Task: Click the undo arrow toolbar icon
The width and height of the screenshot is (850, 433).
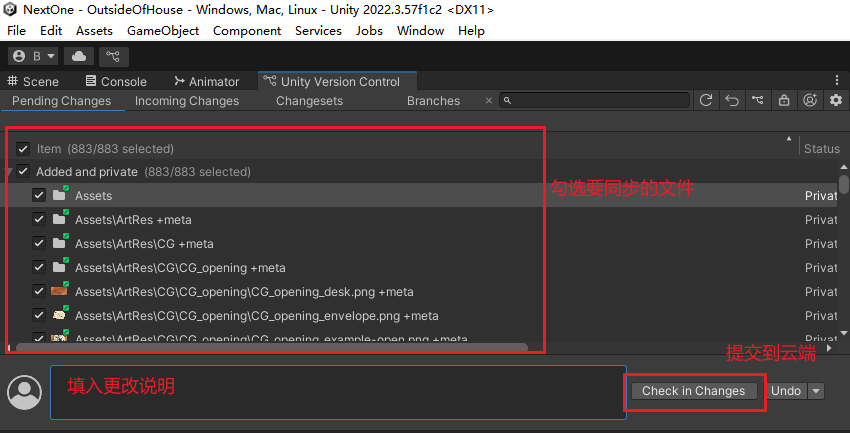Action: pos(732,100)
